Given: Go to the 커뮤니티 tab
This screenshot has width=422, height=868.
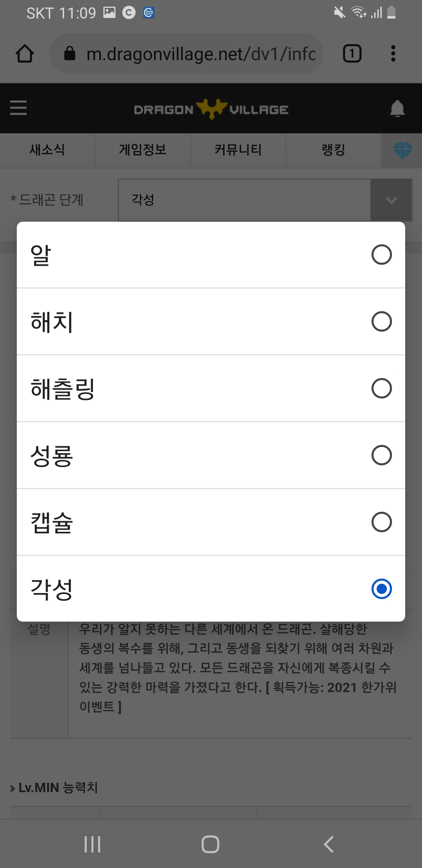Looking at the screenshot, I should 238,150.
